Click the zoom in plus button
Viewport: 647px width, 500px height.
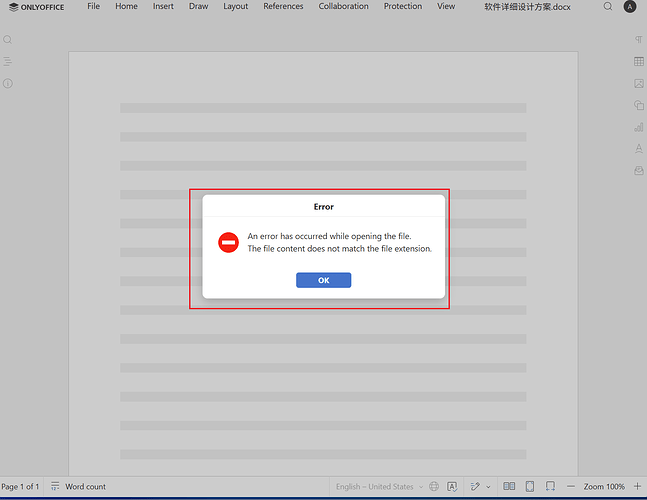(637, 487)
